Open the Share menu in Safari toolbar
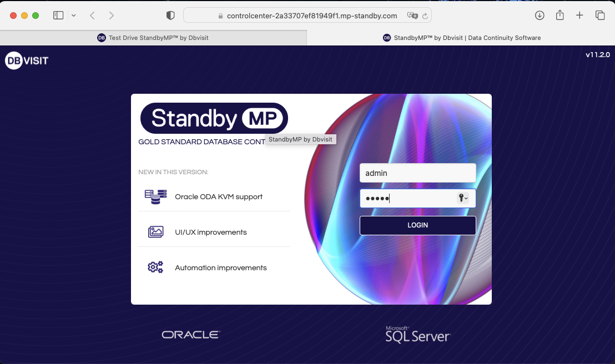The image size is (615, 364). coord(560,16)
